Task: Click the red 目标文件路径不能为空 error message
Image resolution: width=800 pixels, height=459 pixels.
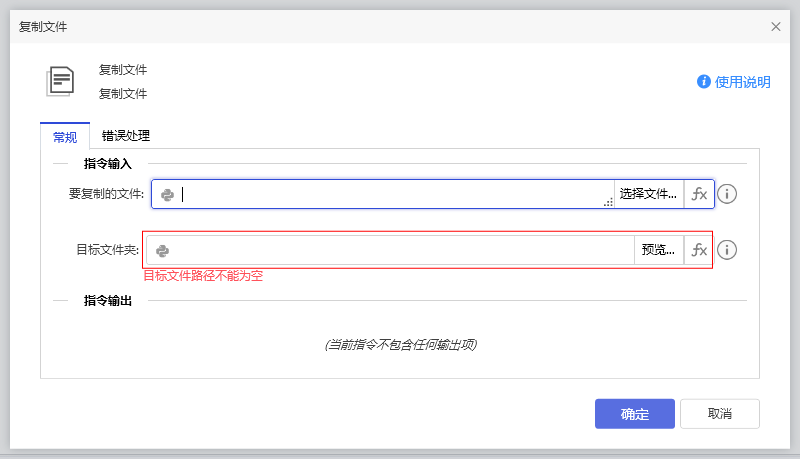Action: pyautogui.click(x=203, y=276)
